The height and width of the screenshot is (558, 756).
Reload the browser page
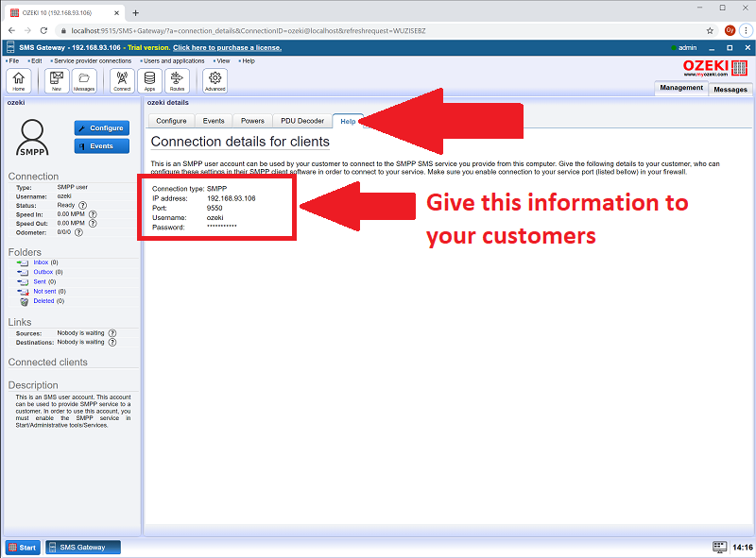point(43,31)
